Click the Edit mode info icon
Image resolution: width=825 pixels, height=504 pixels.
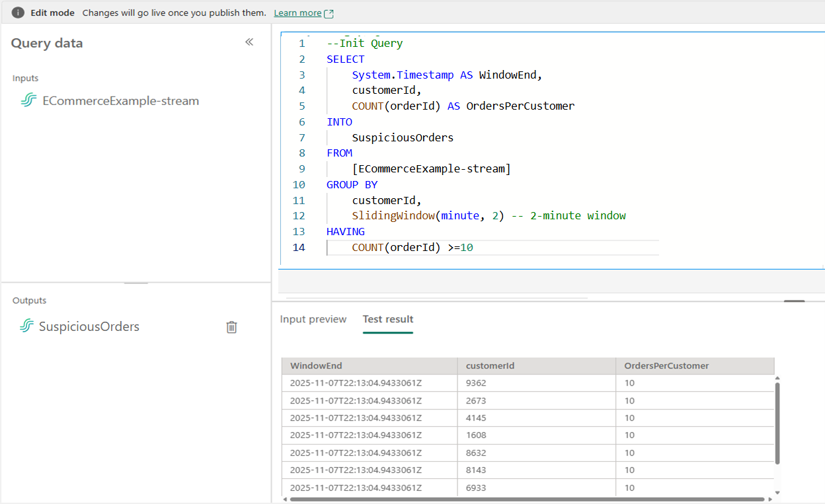pos(18,13)
